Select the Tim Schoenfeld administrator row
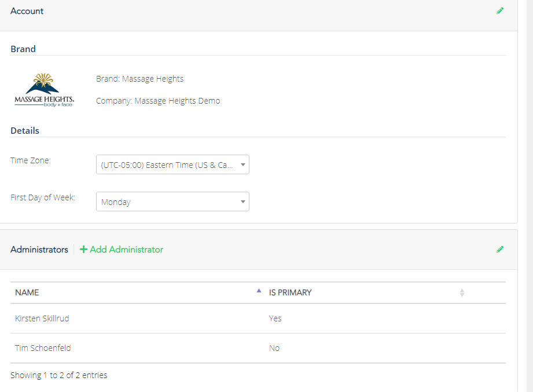Viewport: 533px width, 392px height. 43,348
